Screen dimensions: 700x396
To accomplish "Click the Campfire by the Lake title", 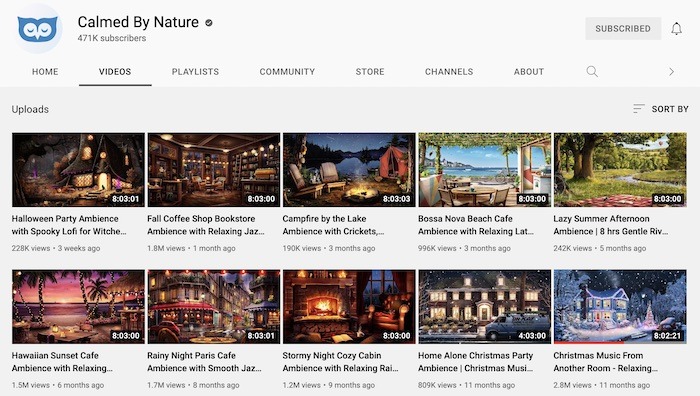I will click(333, 225).
